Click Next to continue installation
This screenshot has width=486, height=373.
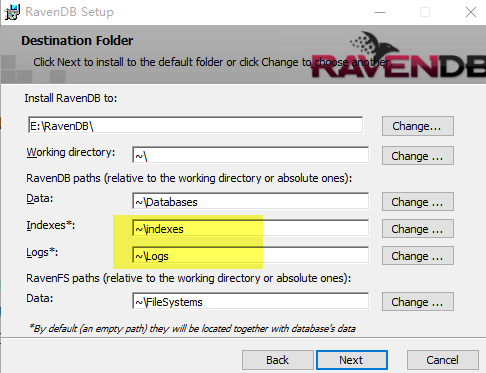coord(352,360)
